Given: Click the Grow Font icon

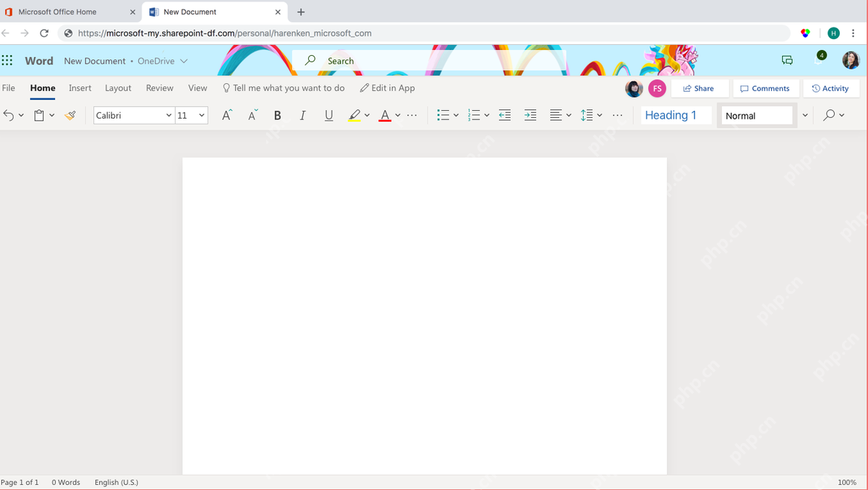Looking at the screenshot, I should pos(226,116).
